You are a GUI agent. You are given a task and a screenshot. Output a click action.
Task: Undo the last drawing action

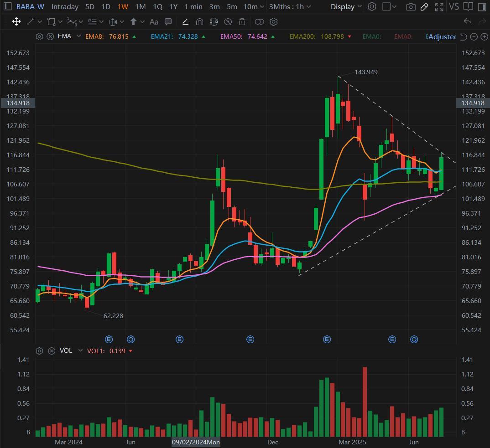pos(468,21)
